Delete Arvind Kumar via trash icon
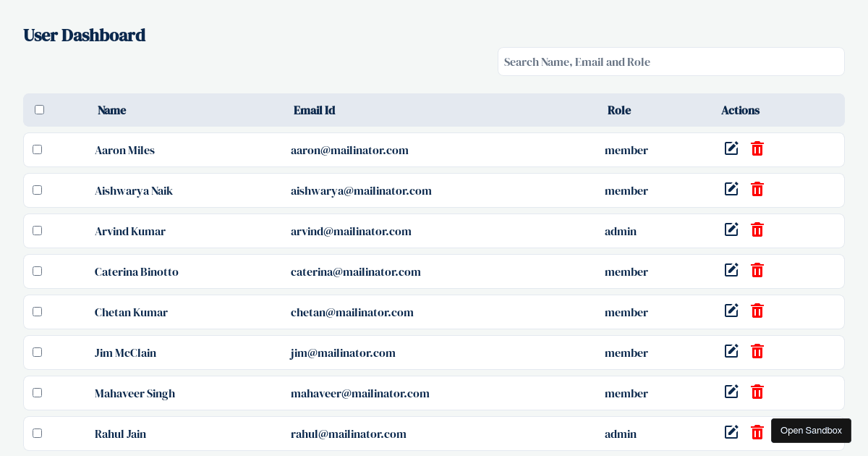The height and width of the screenshot is (456, 868). click(x=757, y=230)
